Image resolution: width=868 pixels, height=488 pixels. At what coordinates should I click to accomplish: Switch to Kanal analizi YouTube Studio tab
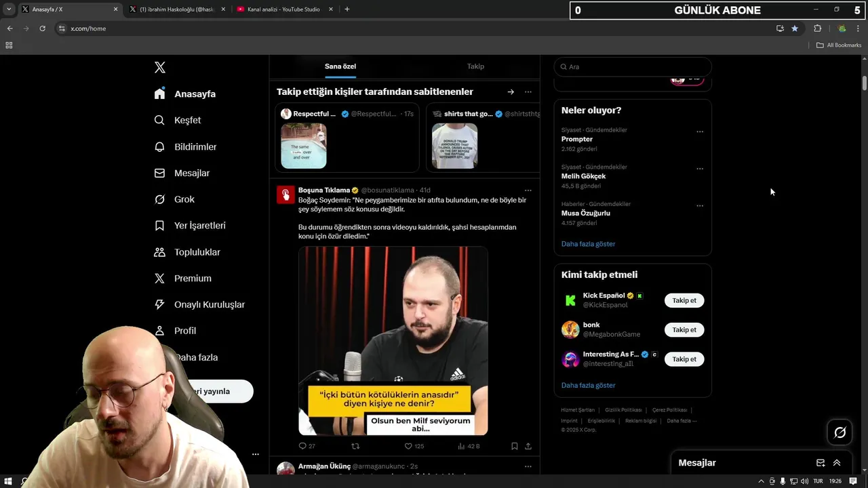click(285, 9)
